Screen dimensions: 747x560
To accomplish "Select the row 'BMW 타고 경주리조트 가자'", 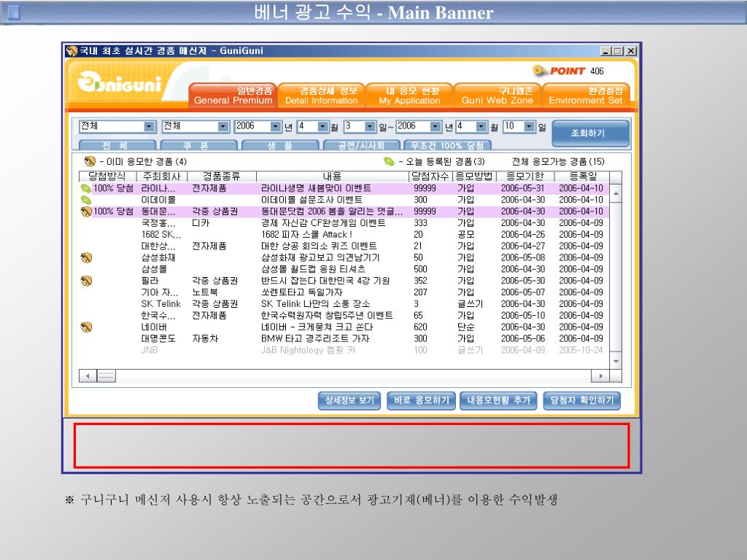I will (344, 338).
